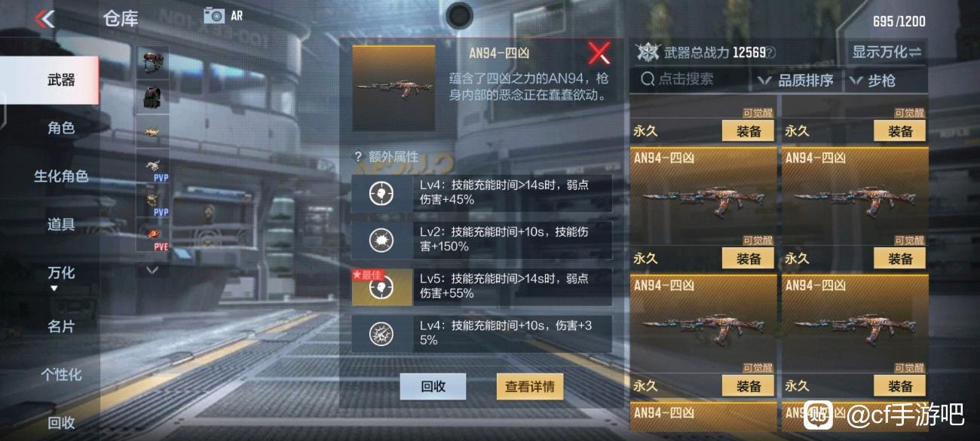Click the 查看详情 button

[530, 387]
